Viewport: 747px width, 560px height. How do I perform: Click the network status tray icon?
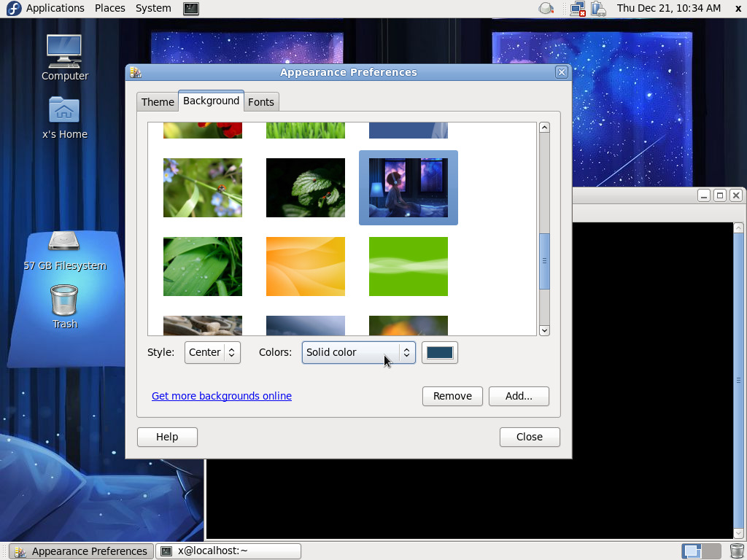pyautogui.click(x=578, y=8)
